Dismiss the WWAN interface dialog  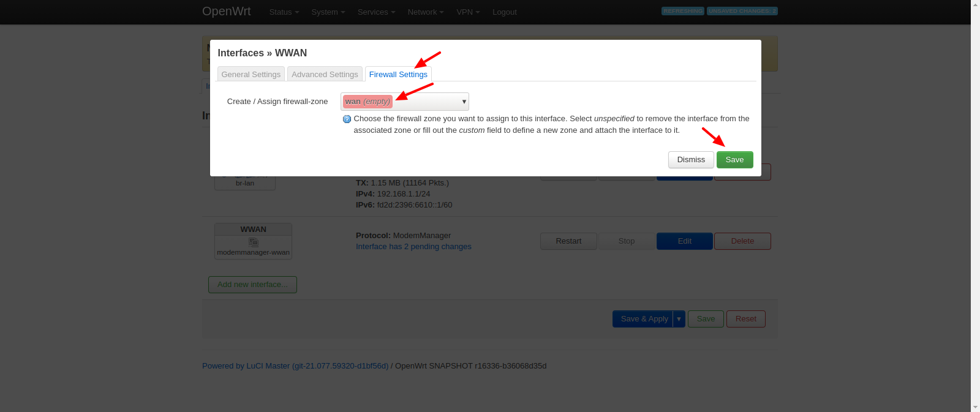pos(691,160)
